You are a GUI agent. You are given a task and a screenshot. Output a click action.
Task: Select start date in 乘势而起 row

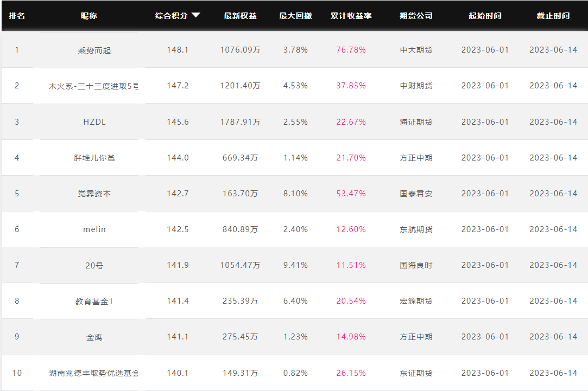pos(485,50)
